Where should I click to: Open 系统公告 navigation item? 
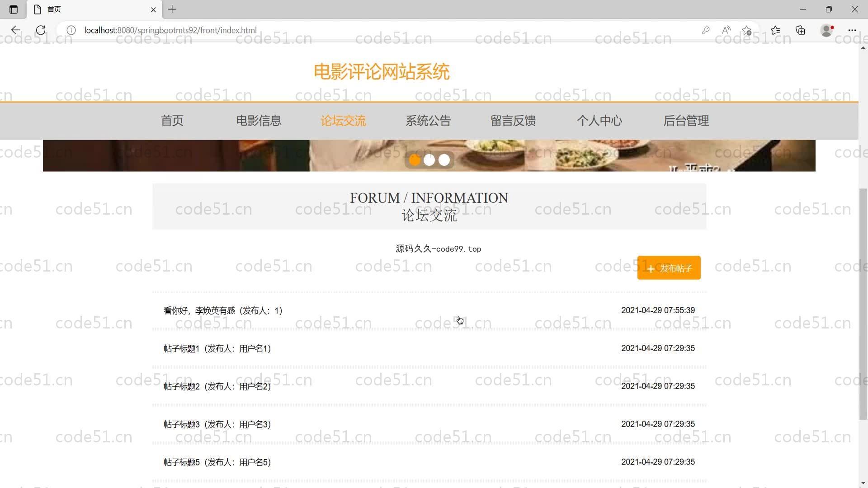pos(428,121)
